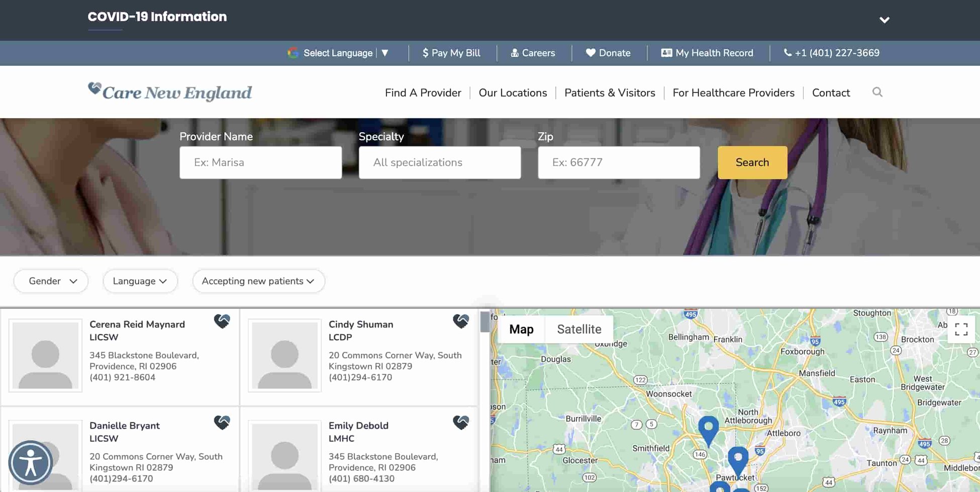
Task: Click the heart icon on Emily Debold card
Action: pos(461,422)
